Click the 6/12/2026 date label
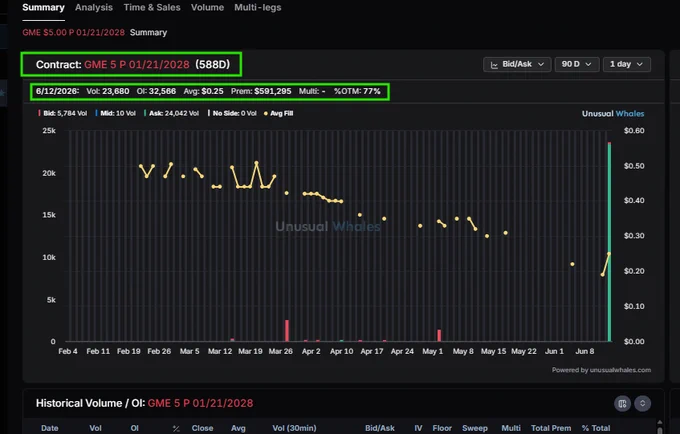 click(57, 91)
